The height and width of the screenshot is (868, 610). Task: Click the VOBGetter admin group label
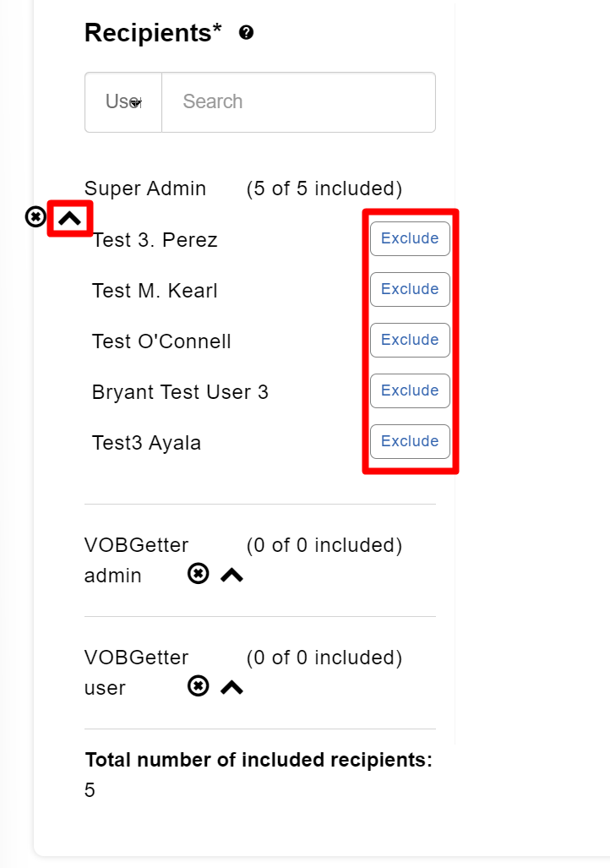click(x=136, y=560)
